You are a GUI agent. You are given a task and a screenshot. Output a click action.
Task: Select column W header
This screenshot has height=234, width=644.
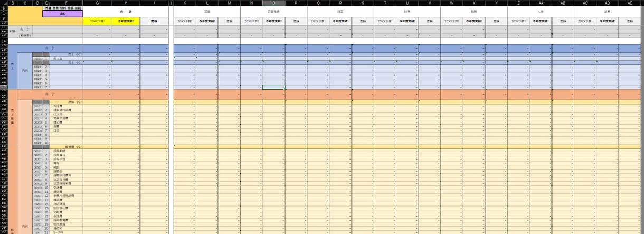coord(452,3)
